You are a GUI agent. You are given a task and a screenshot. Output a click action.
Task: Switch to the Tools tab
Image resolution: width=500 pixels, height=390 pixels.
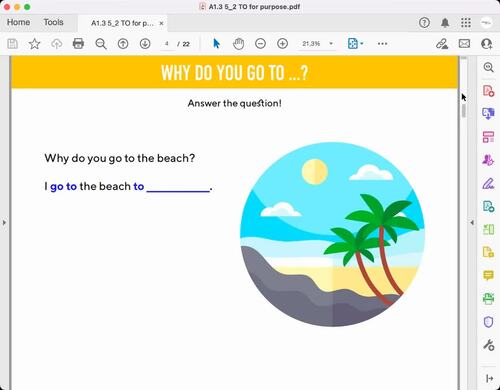point(53,22)
